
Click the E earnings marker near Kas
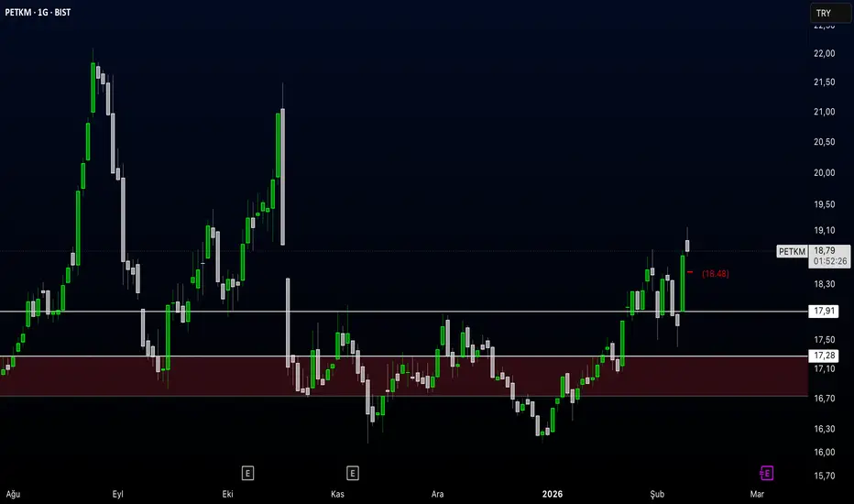(353, 473)
